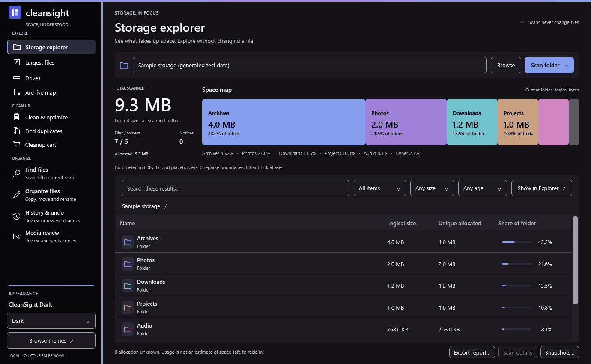Select the blue Archives space map block

point(284,122)
